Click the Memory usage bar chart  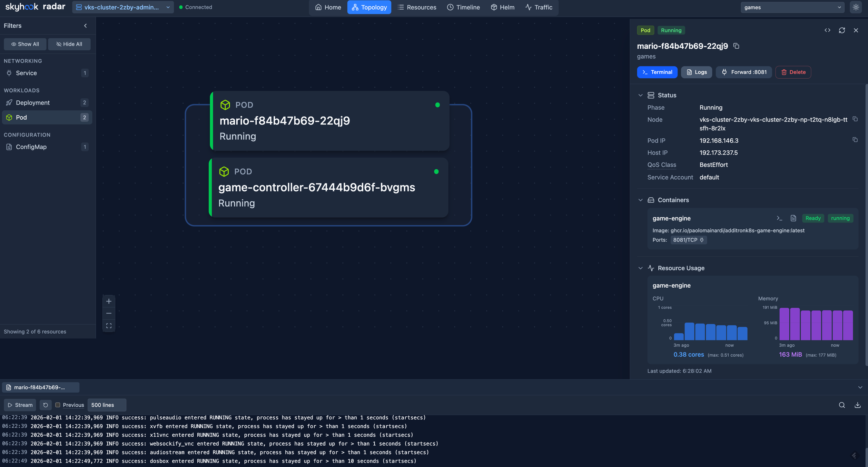[816, 324]
